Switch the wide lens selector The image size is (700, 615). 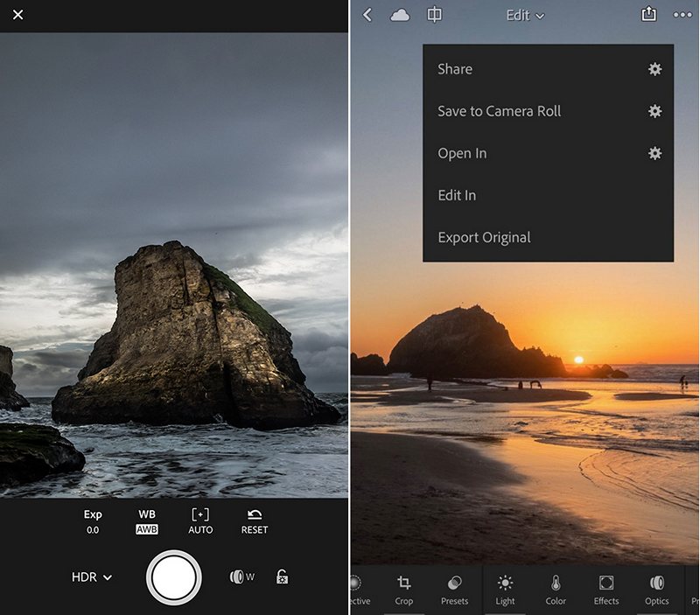coord(242,577)
